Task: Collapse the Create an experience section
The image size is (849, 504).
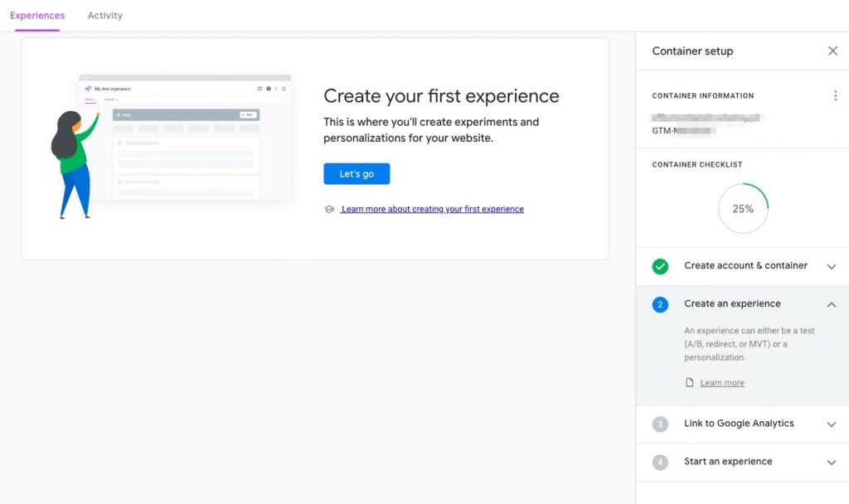Action: coord(832,303)
